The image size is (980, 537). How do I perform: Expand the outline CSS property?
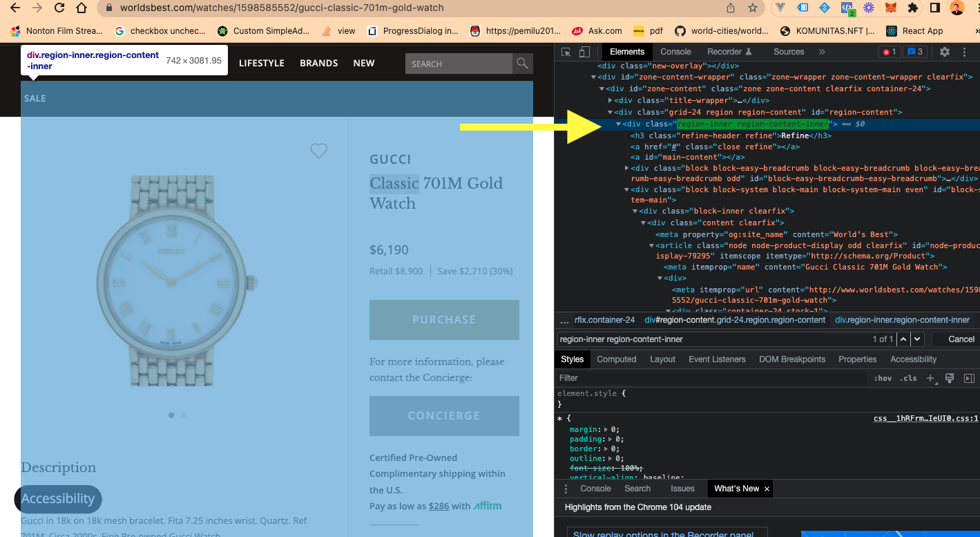click(x=611, y=458)
